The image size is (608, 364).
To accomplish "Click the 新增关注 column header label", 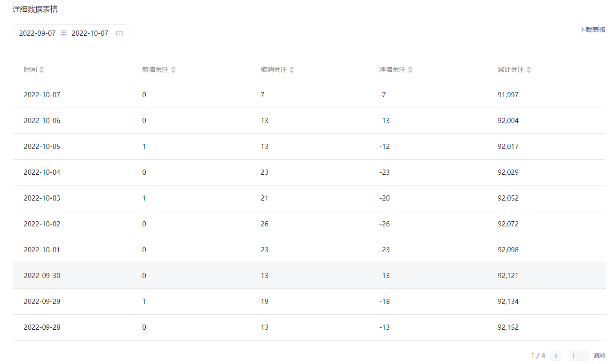I will click(155, 70).
